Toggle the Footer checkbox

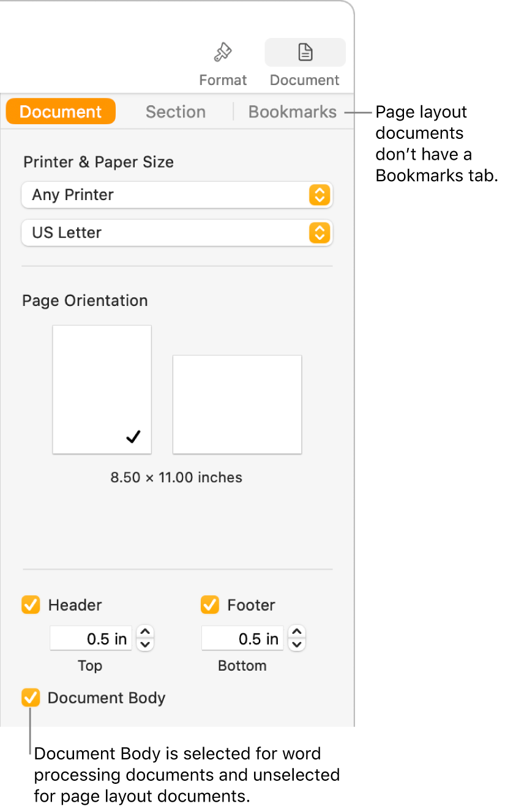point(210,605)
